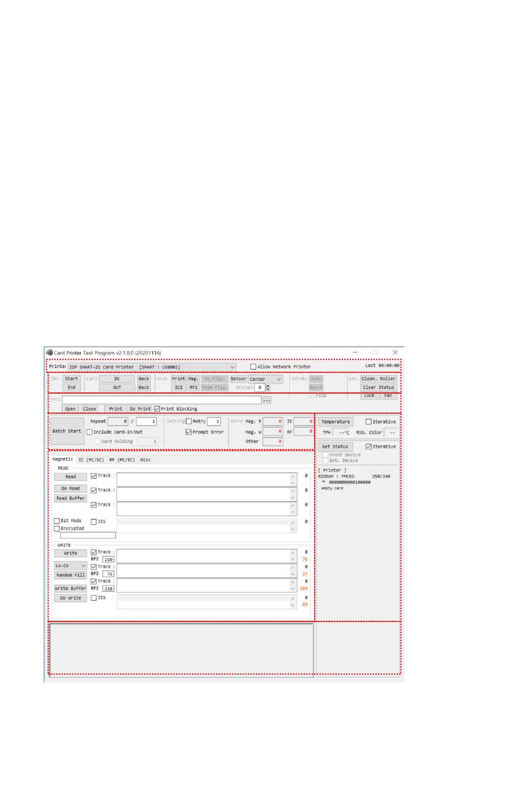Open the Center sensor position dropdown
The image size is (532, 795).
(x=265, y=379)
